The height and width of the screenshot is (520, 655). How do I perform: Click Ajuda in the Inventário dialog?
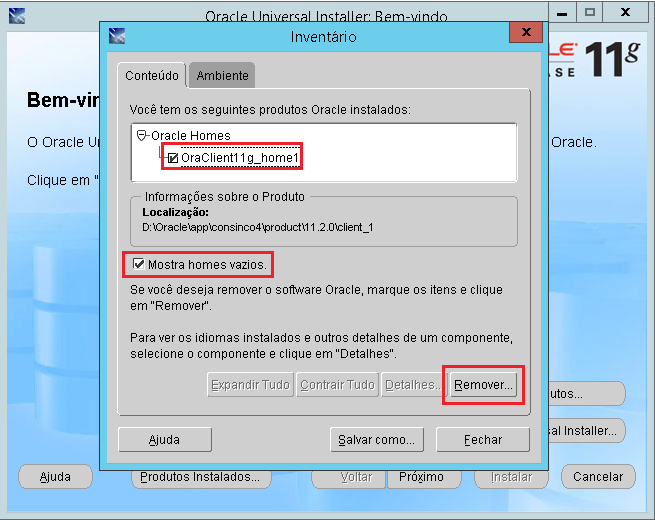[x=165, y=439]
